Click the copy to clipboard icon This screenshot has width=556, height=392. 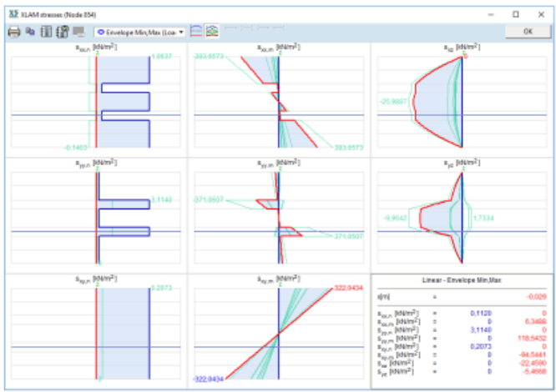(31, 32)
